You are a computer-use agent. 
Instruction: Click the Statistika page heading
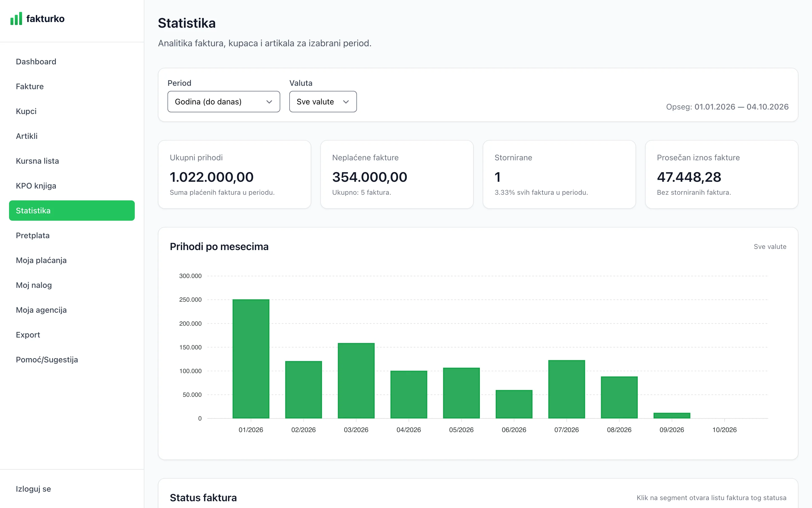click(x=187, y=23)
